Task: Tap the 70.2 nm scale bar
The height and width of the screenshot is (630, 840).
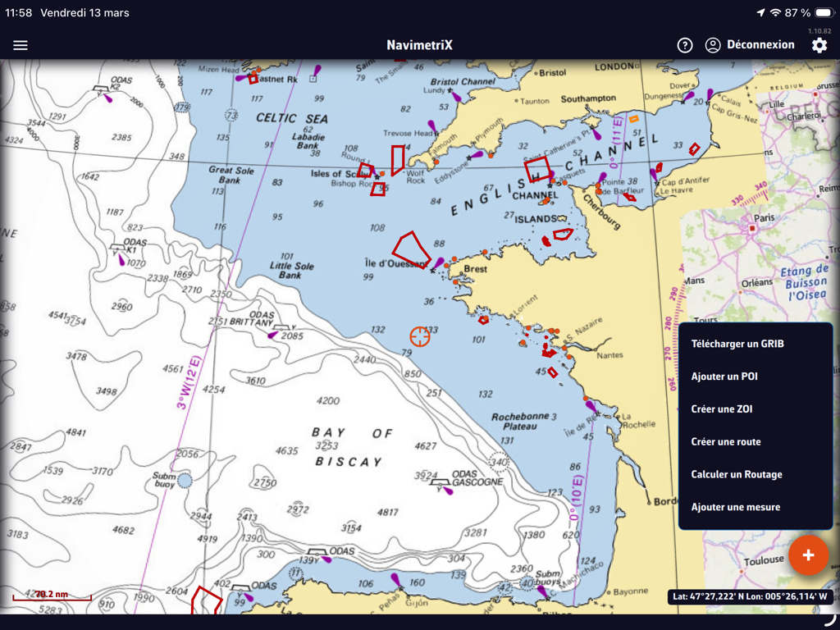Action: 52,596
